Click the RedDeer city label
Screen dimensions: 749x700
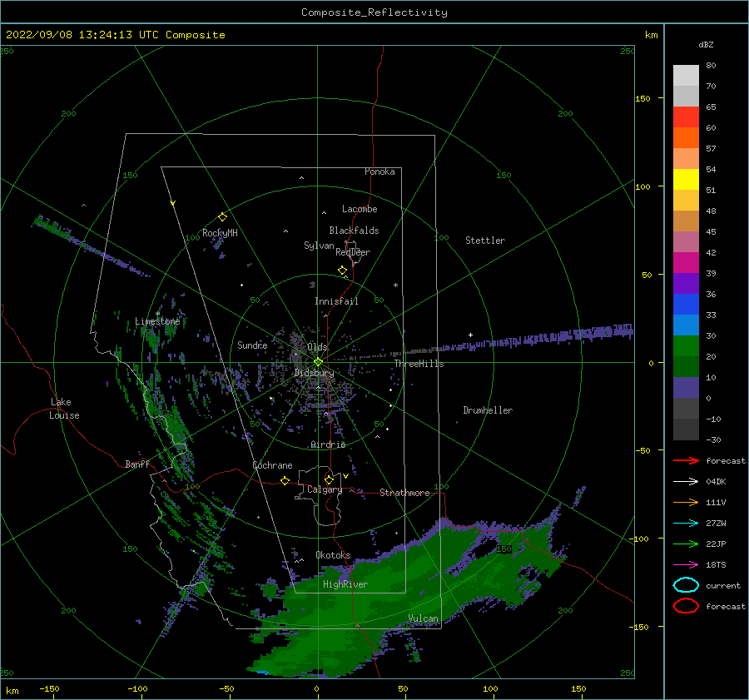353,252
